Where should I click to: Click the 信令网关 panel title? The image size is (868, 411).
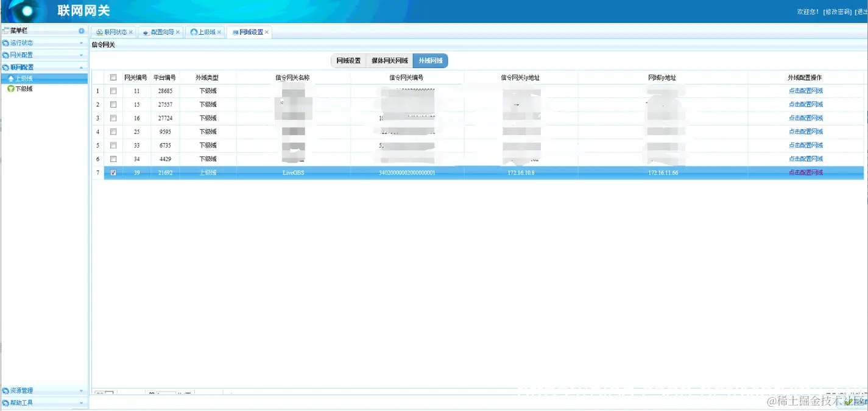coord(103,45)
